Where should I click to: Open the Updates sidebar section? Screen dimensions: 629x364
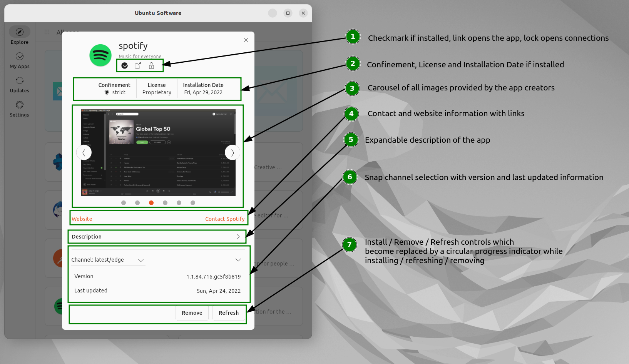[x=20, y=85]
